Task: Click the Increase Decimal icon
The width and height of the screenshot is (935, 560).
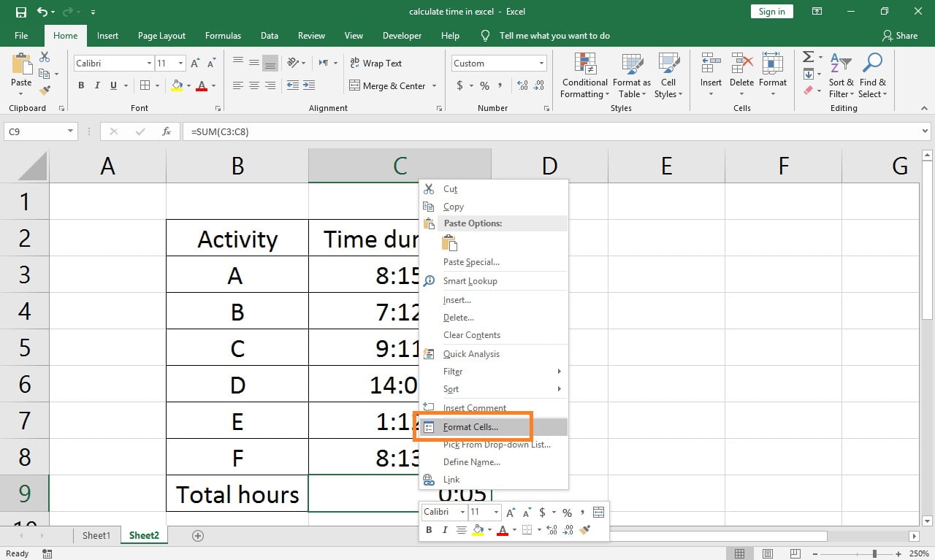Action: (x=522, y=85)
